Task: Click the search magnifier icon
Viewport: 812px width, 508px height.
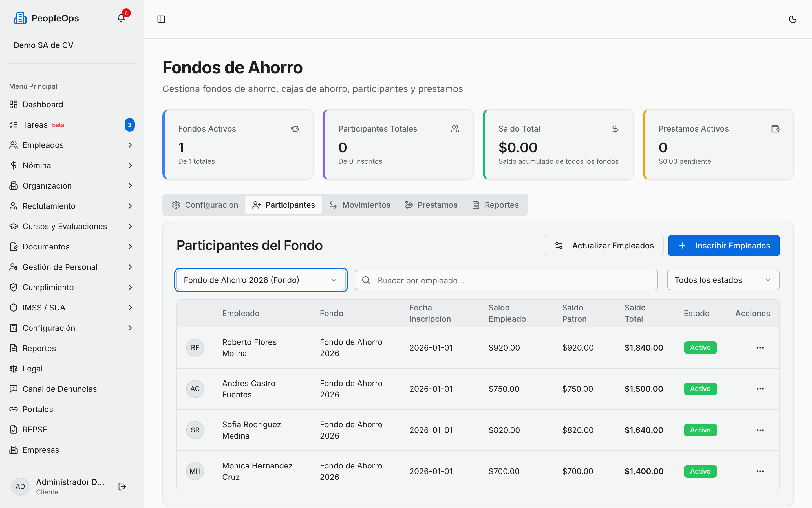Action: [366, 280]
